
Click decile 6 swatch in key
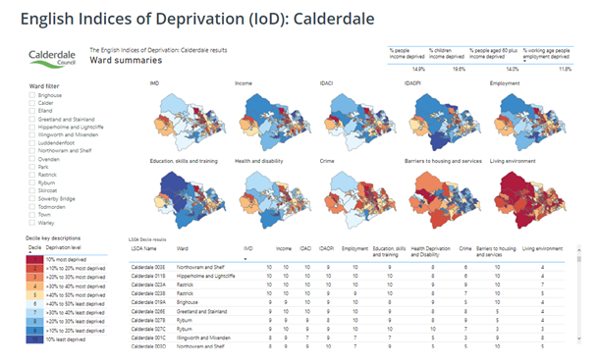click(x=34, y=304)
